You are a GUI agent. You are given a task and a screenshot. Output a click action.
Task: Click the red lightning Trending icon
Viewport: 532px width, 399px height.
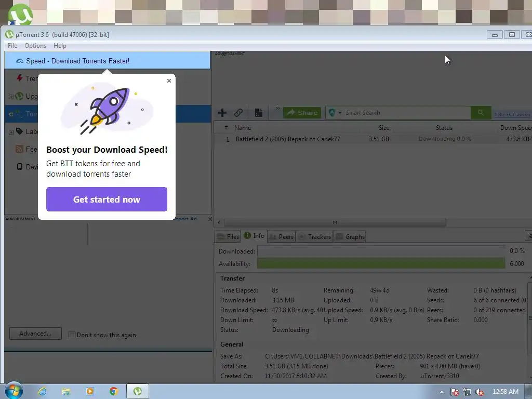click(x=20, y=78)
